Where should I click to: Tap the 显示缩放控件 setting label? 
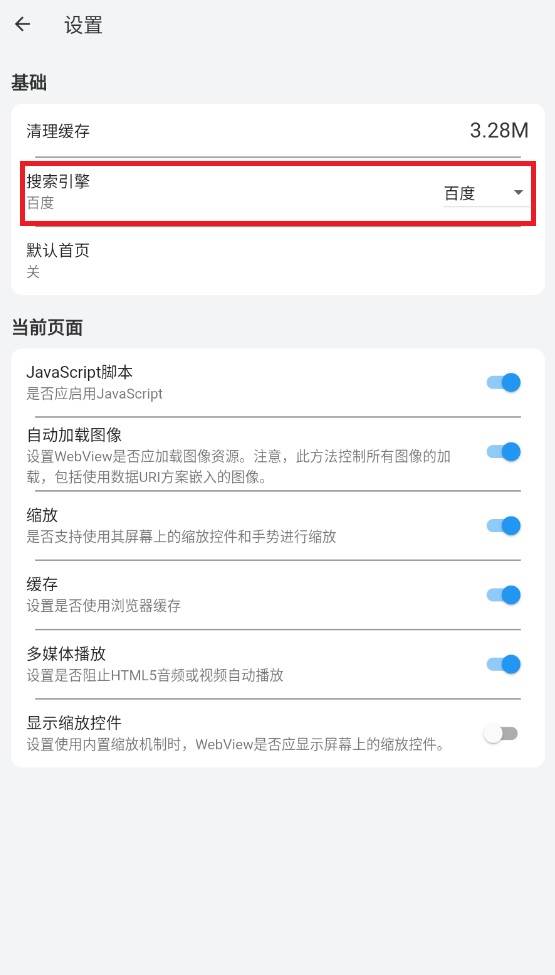coord(74,723)
